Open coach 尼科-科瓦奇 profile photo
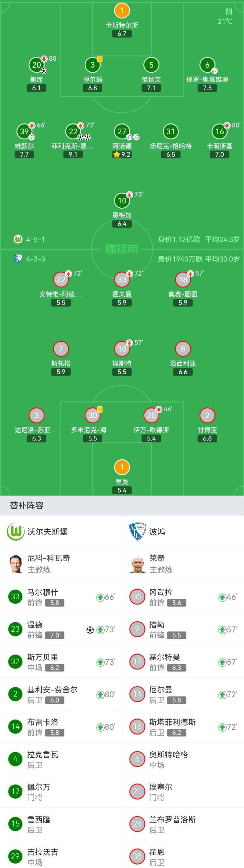244x868 pixels. point(15,564)
